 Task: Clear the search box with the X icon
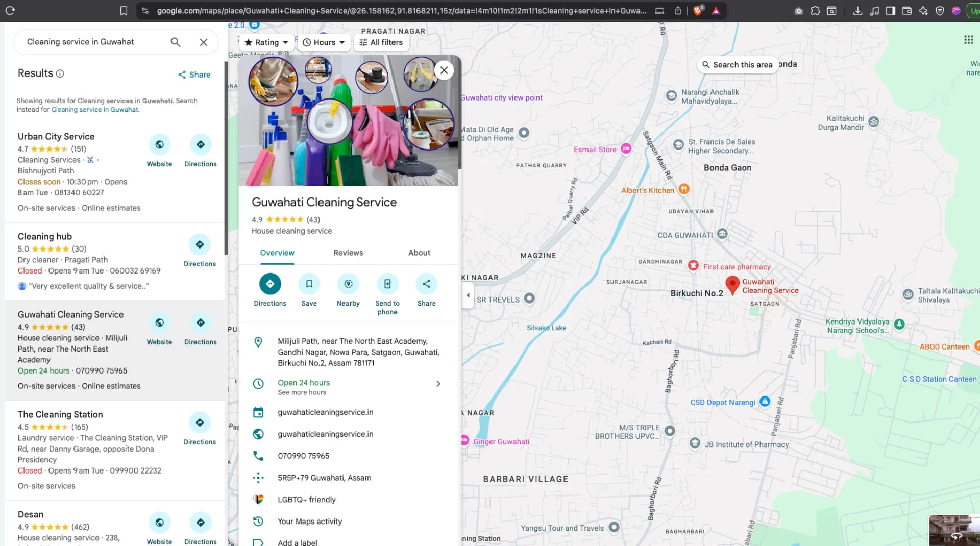[x=204, y=42]
